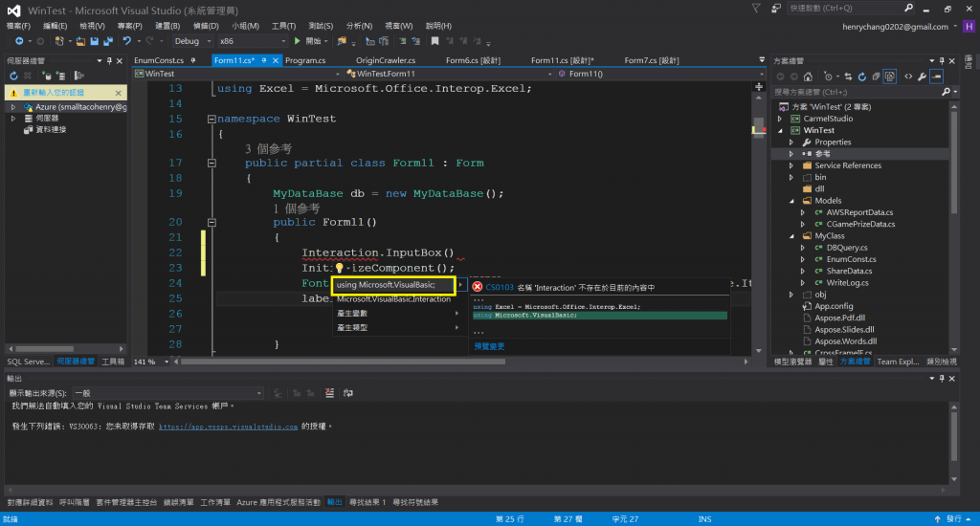Toggle auto-hide pin on Output panel

[x=942, y=379]
